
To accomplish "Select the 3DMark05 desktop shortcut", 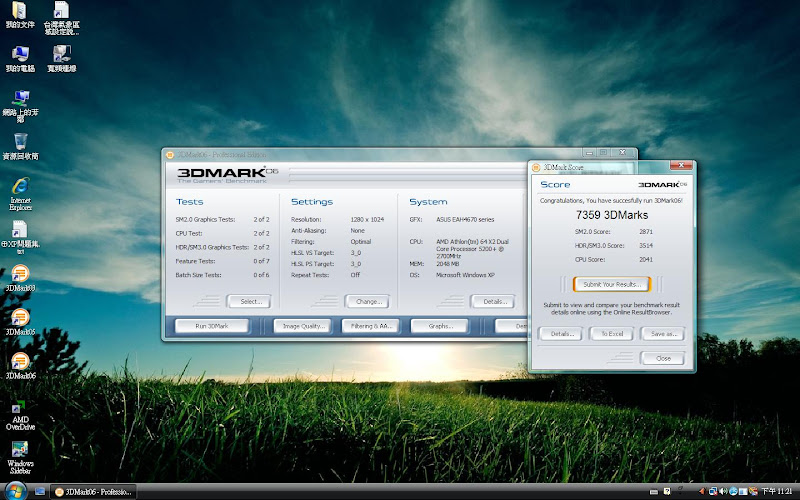I will 20,322.
